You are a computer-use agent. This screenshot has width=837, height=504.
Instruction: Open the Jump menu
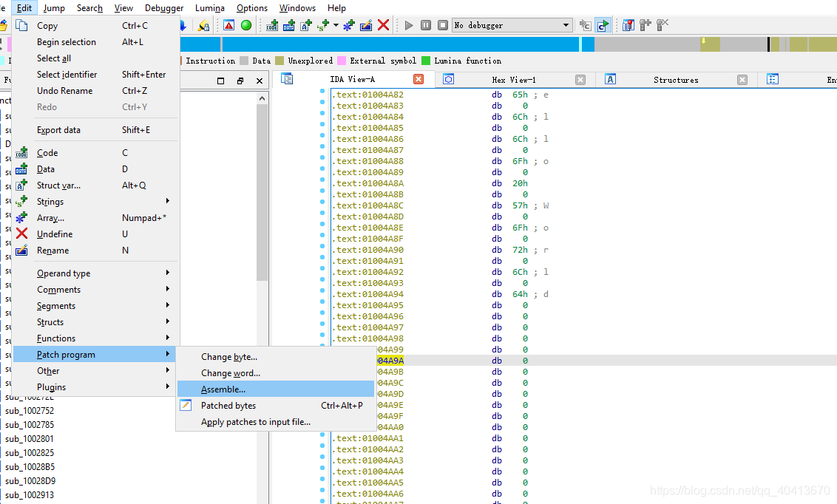coord(54,8)
